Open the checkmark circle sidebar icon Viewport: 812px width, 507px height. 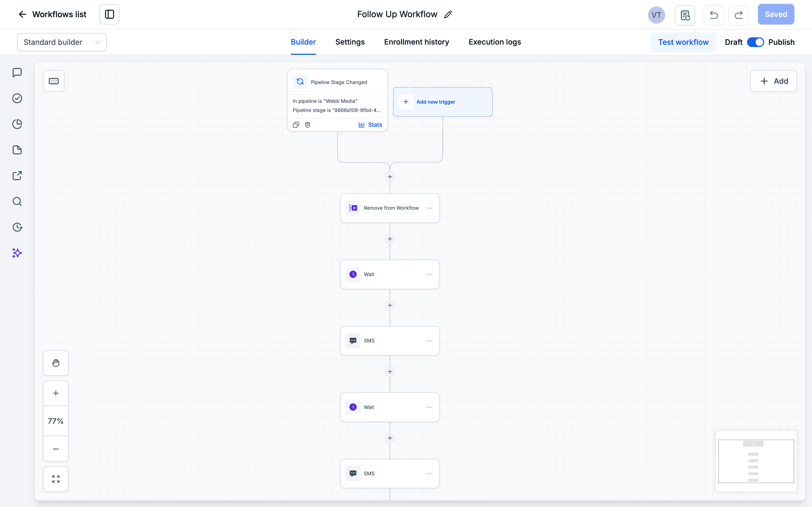pos(17,98)
